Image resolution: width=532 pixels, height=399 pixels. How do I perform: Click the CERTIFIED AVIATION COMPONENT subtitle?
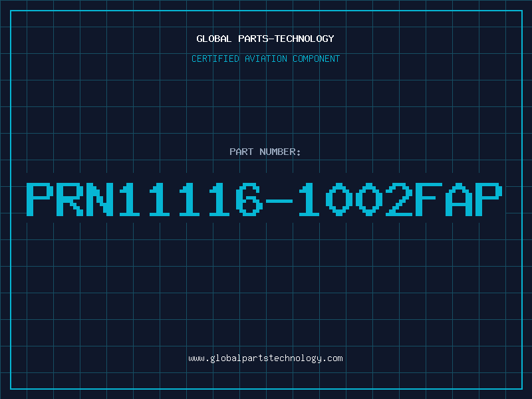click(x=265, y=59)
